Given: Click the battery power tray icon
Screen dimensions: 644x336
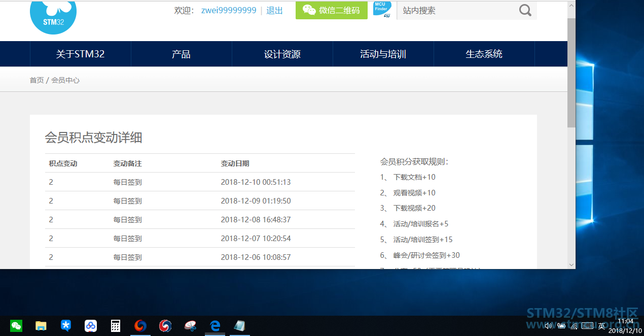Looking at the screenshot, I should (561, 326).
